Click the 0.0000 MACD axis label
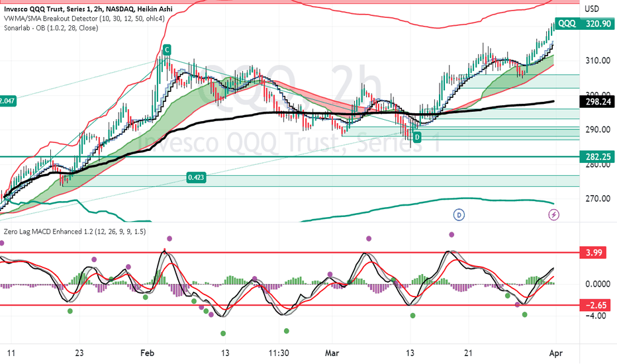 (597, 284)
